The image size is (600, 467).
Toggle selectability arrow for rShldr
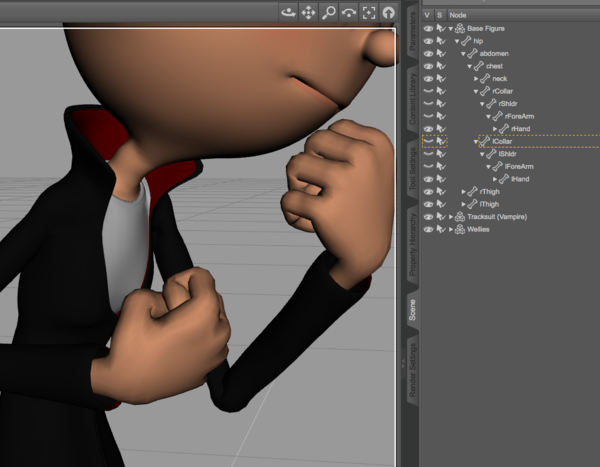point(441,104)
